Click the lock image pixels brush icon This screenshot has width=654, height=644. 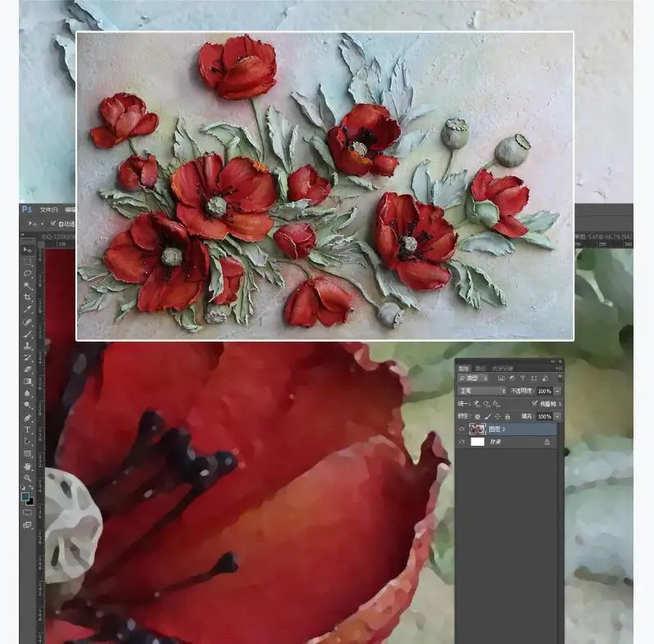coord(487,416)
